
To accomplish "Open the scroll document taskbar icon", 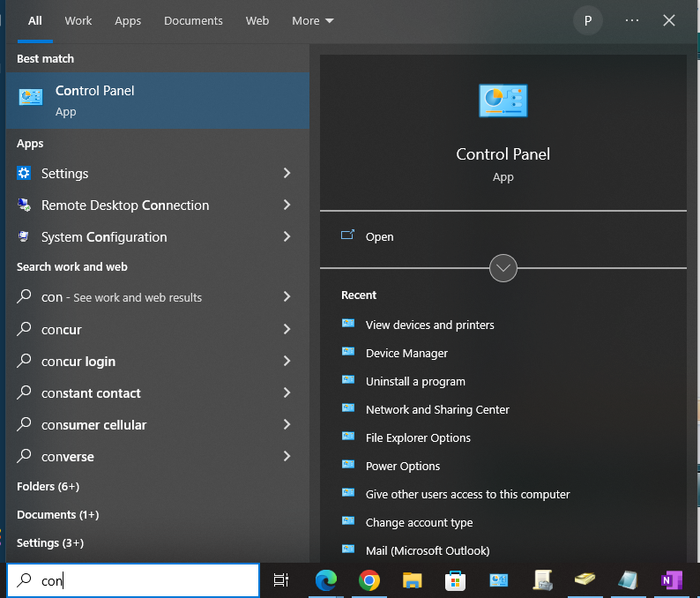I will 542,580.
